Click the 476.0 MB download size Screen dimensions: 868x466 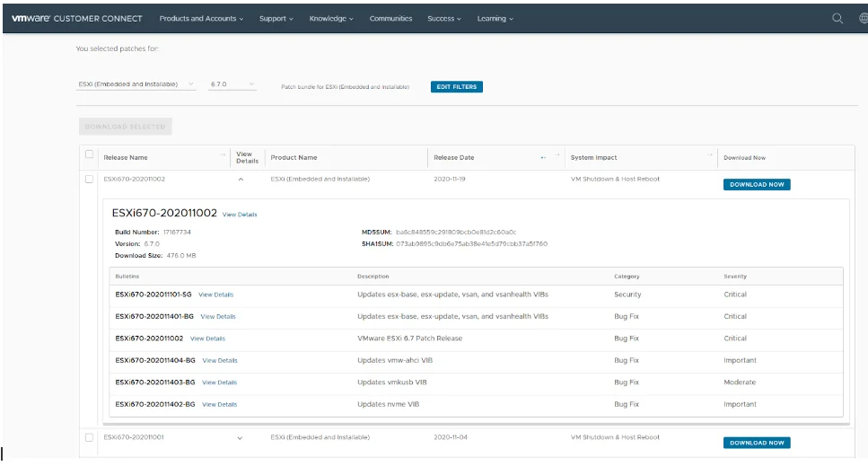(x=181, y=256)
